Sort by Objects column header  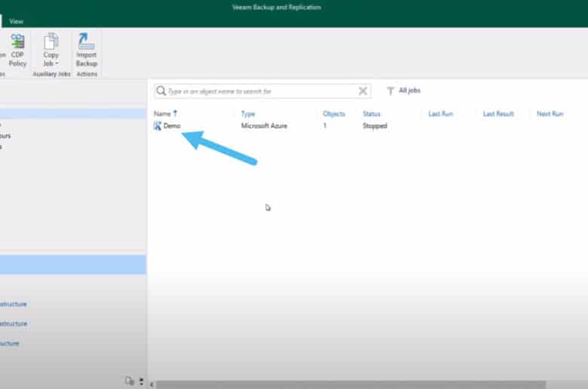tap(334, 114)
